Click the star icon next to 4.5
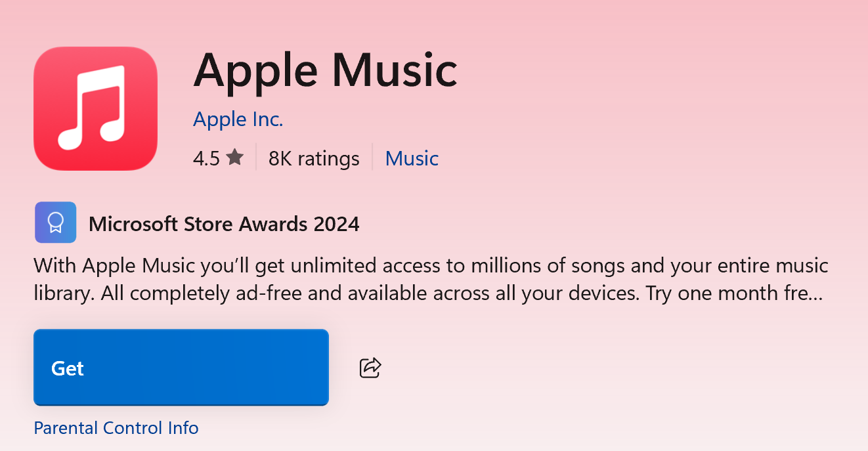Image resolution: width=868 pixels, height=451 pixels. point(234,158)
